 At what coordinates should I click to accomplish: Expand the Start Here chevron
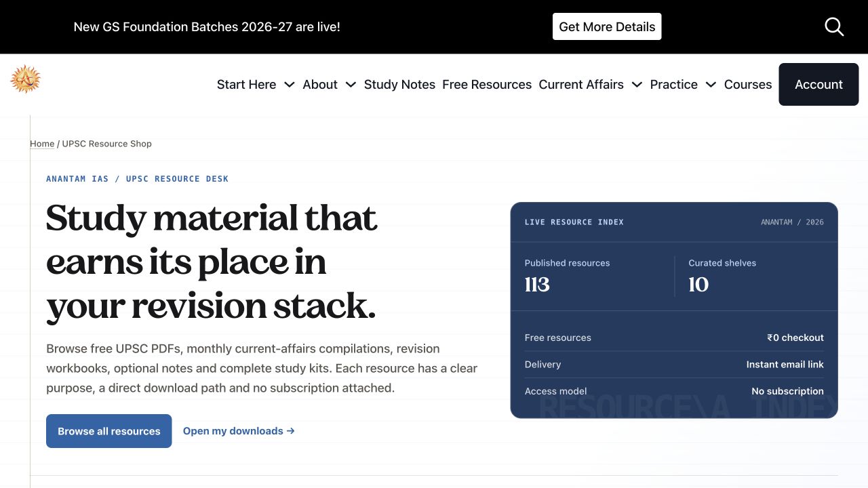pos(290,85)
